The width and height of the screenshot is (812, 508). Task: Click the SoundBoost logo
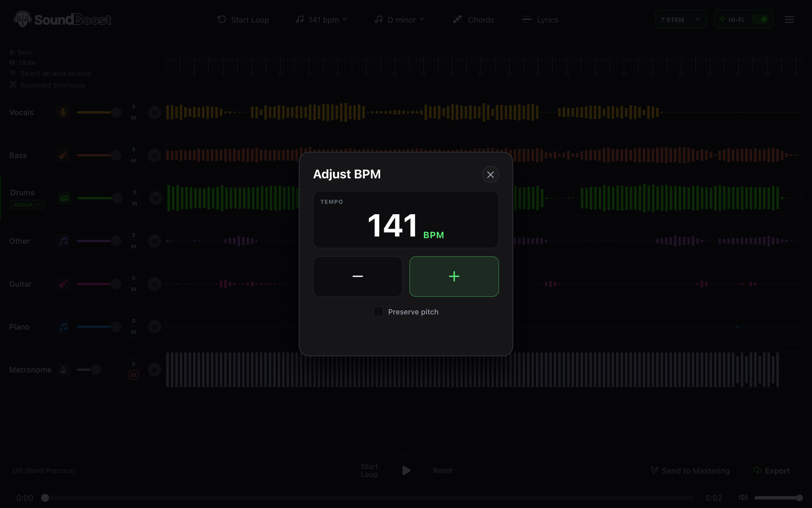(62, 19)
